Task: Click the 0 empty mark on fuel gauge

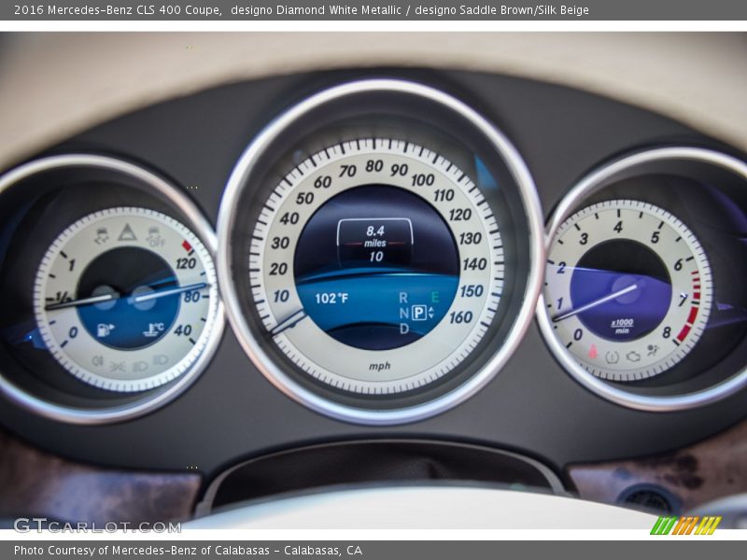Action: point(73,332)
